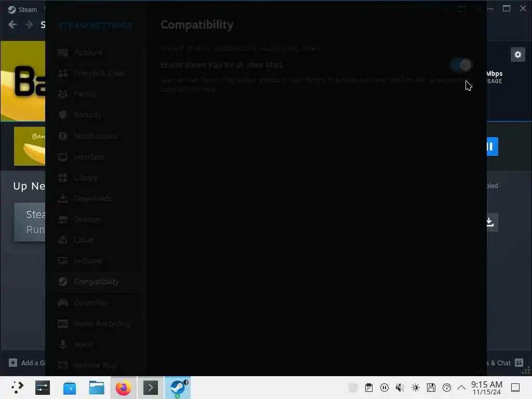
Task: Select Downloads in settings sidebar
Action: tap(96, 198)
